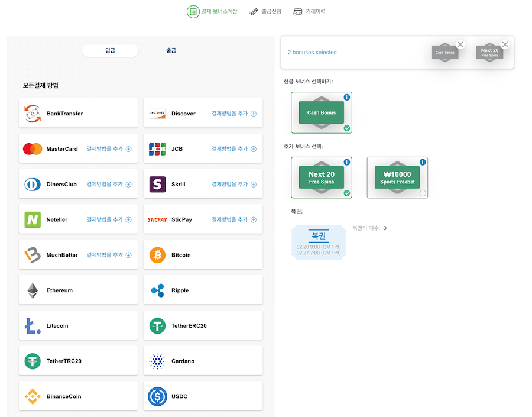The image size is (532, 417).
Task: Click the BankTransfer payment method label
Action: click(x=65, y=114)
